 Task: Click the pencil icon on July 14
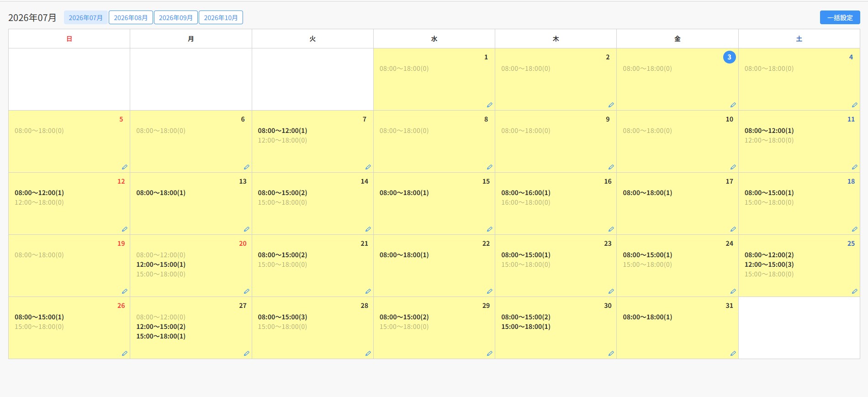click(x=368, y=229)
